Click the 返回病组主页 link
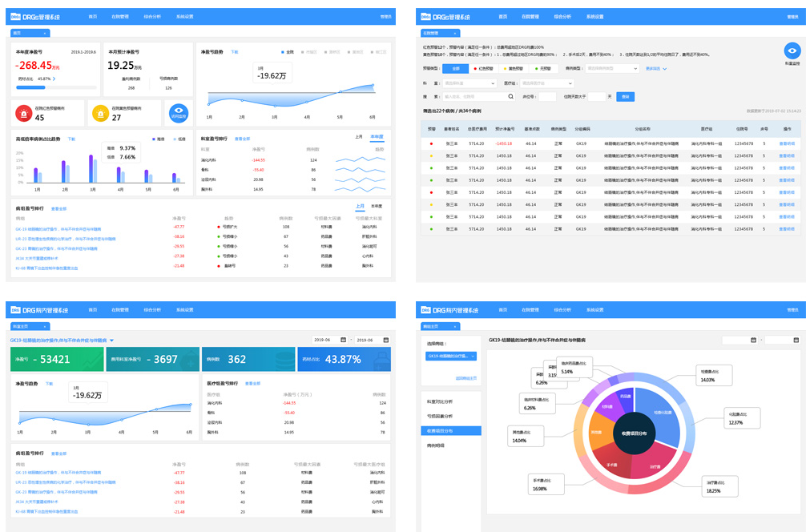Viewport: 806px width, 532px height. 465,378
